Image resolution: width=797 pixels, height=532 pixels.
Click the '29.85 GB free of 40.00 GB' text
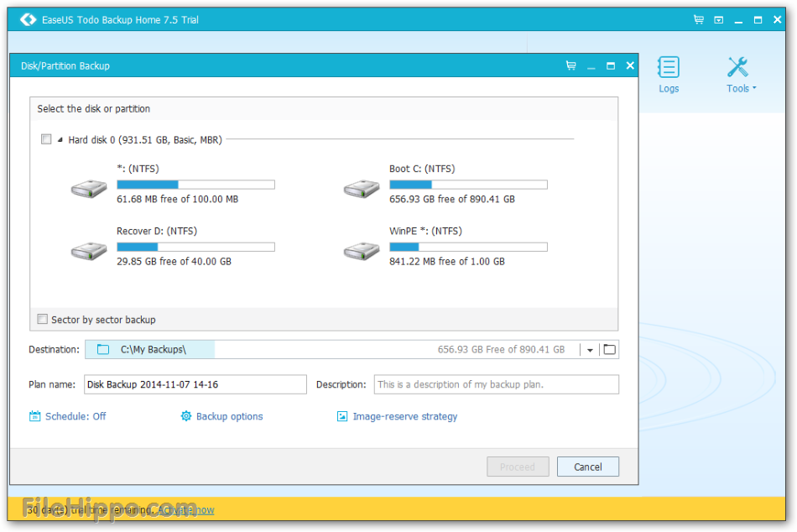pos(174,262)
